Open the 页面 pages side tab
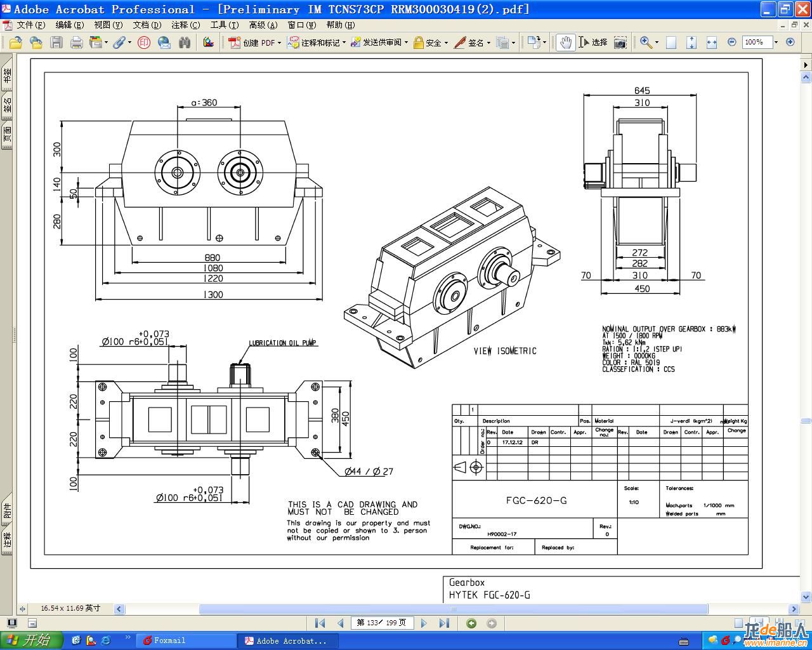 6,135
